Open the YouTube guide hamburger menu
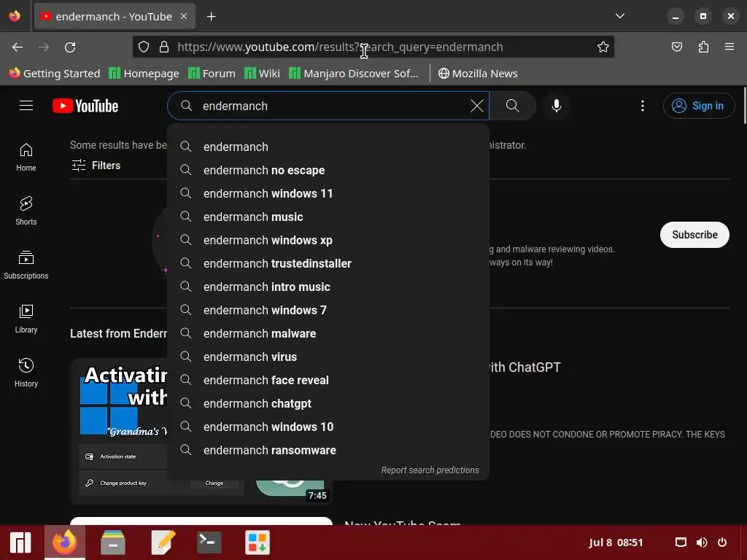The image size is (747, 560). (x=26, y=105)
